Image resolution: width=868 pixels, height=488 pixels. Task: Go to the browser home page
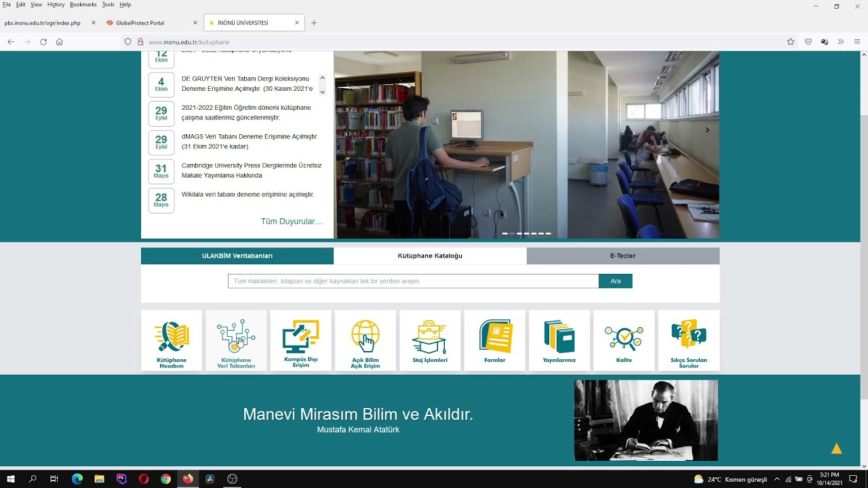point(60,42)
